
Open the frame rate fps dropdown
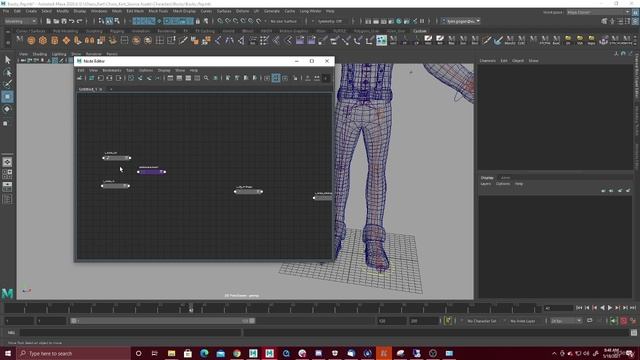[566, 321]
